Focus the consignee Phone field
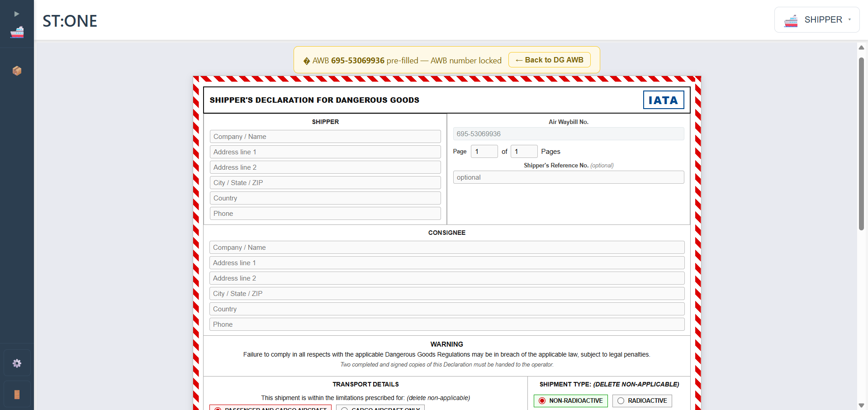868x410 pixels. click(x=447, y=324)
